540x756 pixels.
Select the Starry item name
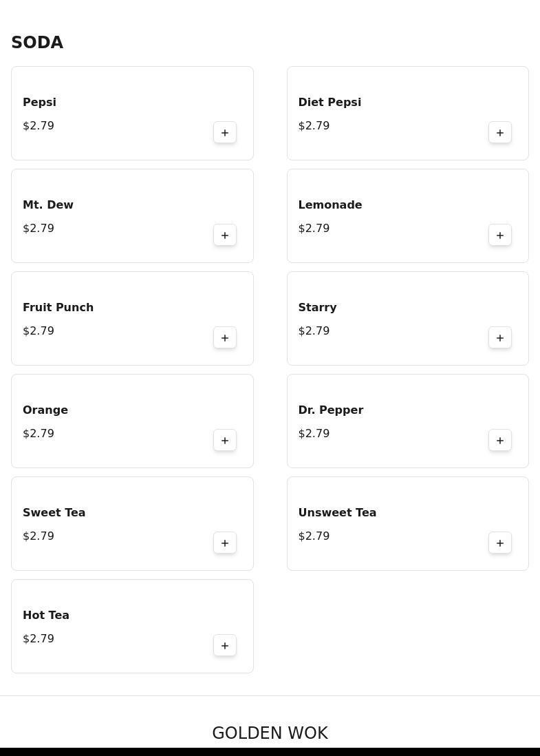tap(317, 308)
